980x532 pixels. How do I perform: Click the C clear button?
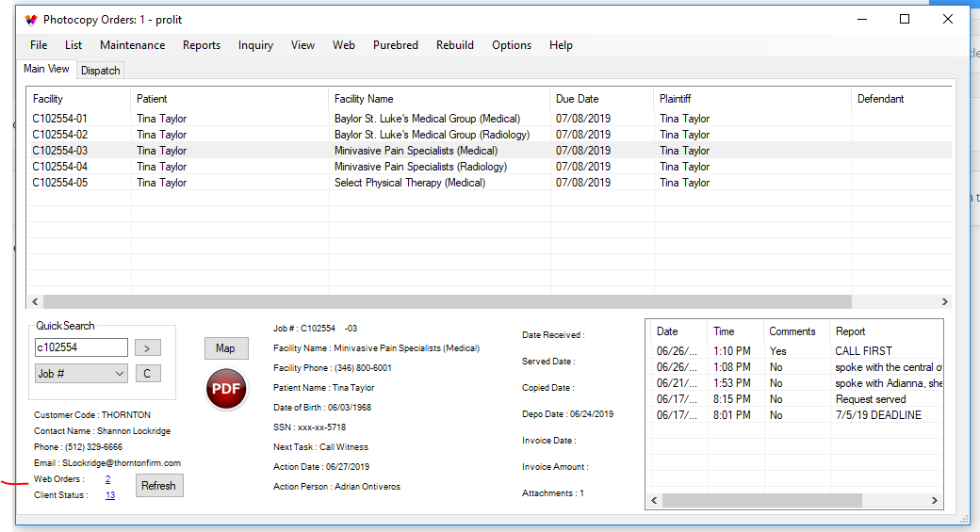(x=148, y=374)
